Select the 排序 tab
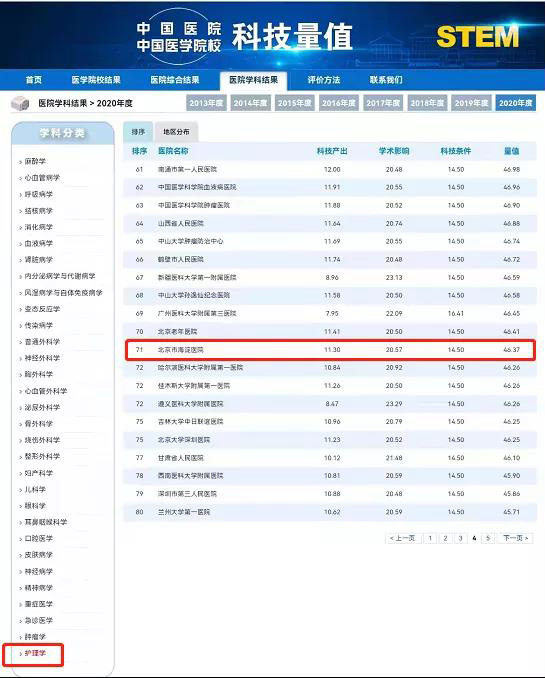 138,132
